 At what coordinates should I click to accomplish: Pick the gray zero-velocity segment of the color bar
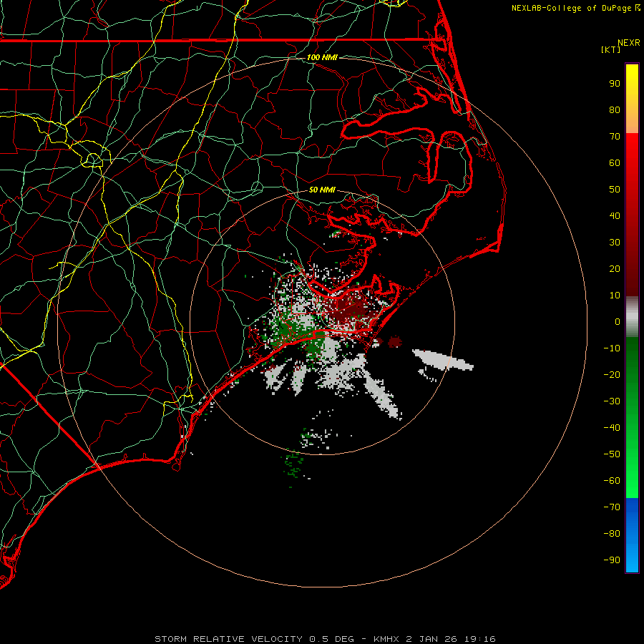[632, 317]
